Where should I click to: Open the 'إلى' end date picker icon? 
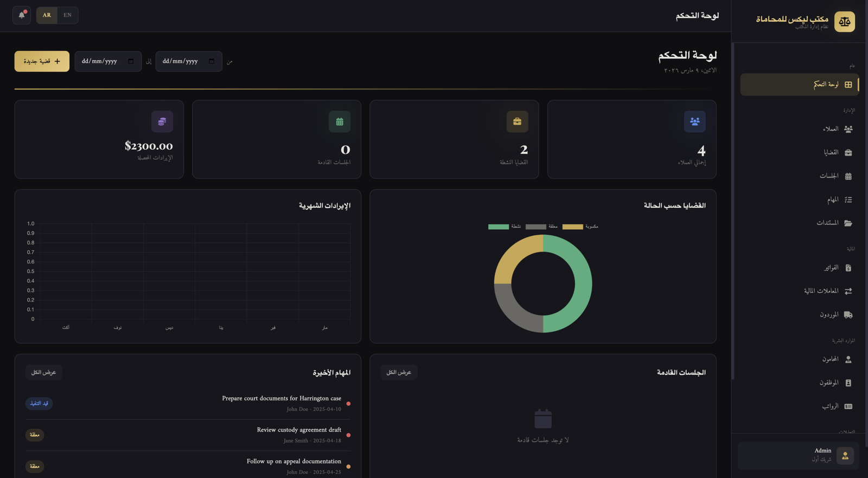pyautogui.click(x=131, y=61)
